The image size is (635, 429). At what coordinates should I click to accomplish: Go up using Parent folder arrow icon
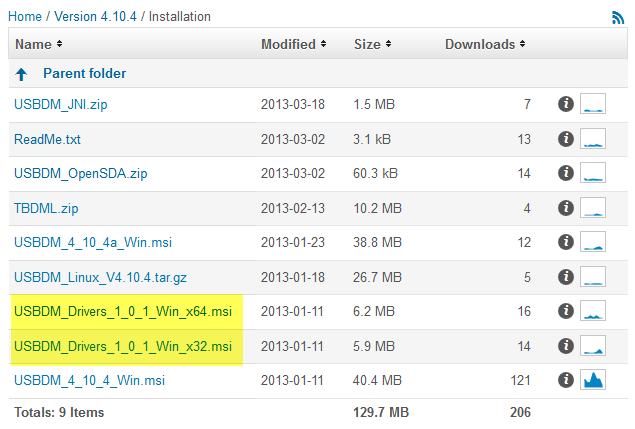[21, 74]
